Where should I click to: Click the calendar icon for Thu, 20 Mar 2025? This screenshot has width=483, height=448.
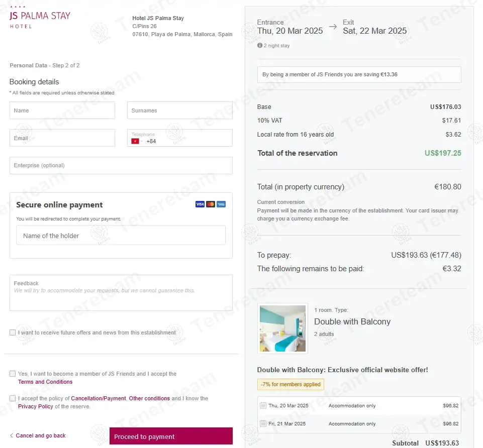[x=263, y=406]
